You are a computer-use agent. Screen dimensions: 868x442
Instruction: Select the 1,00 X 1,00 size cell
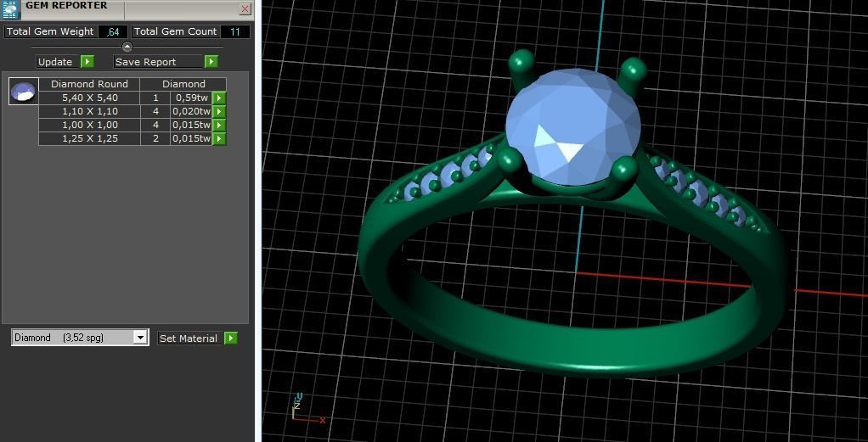[90, 125]
